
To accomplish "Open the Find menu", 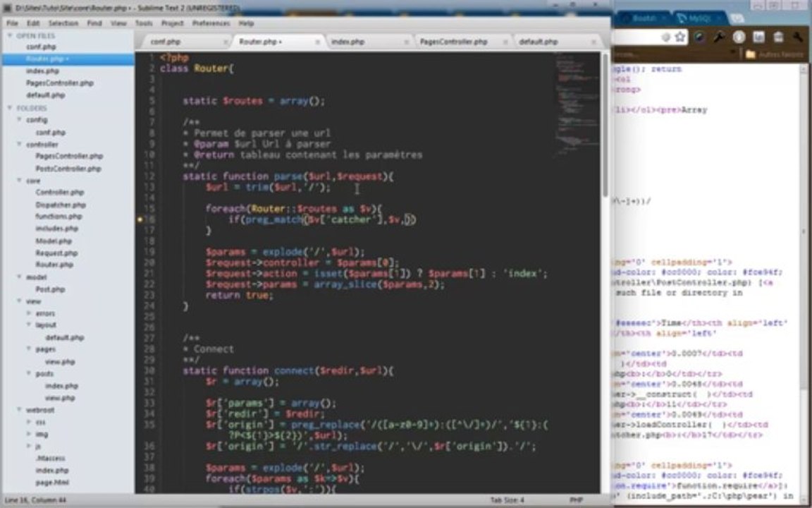I will pyautogui.click(x=94, y=23).
